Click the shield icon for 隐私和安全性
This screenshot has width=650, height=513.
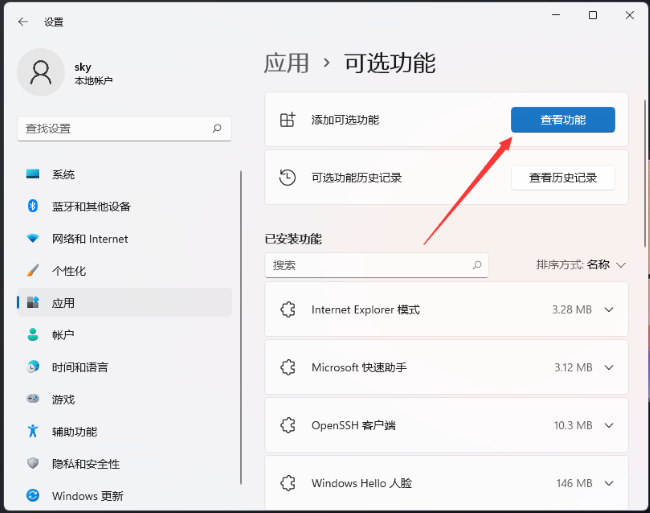[33, 463]
